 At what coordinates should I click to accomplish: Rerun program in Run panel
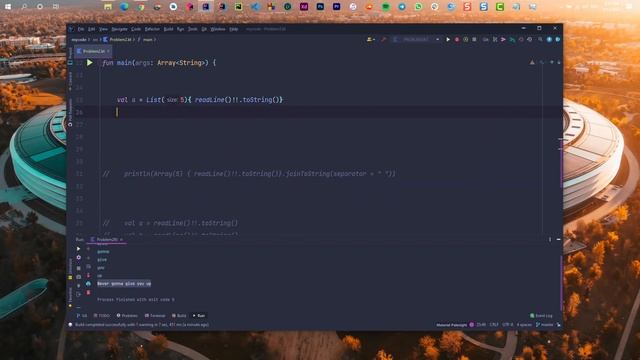(78, 249)
